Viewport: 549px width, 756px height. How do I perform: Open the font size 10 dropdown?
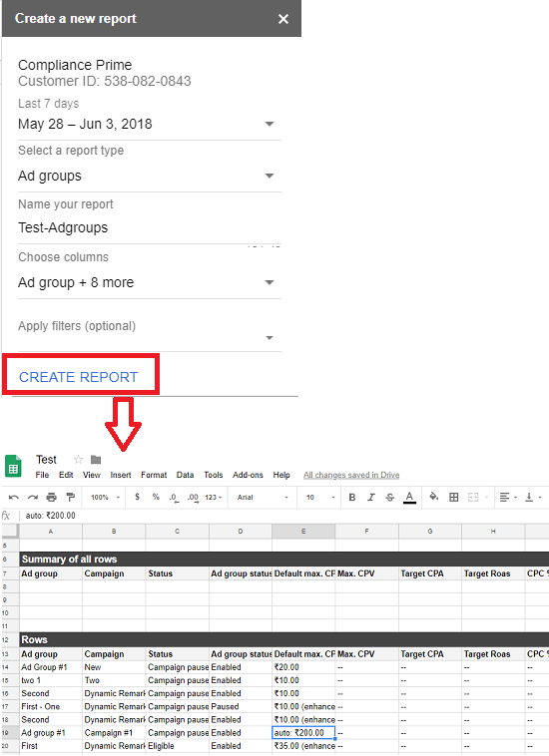[x=320, y=497]
